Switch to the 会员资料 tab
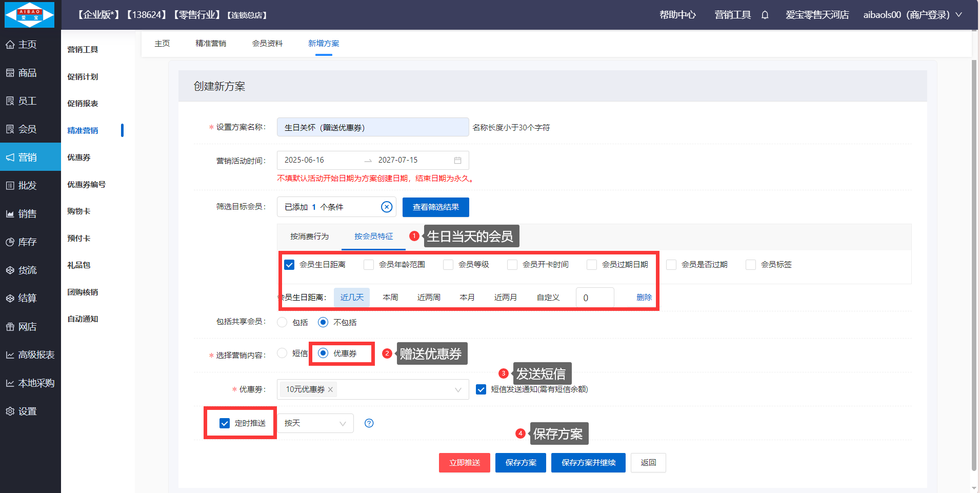980x493 pixels. click(x=267, y=44)
